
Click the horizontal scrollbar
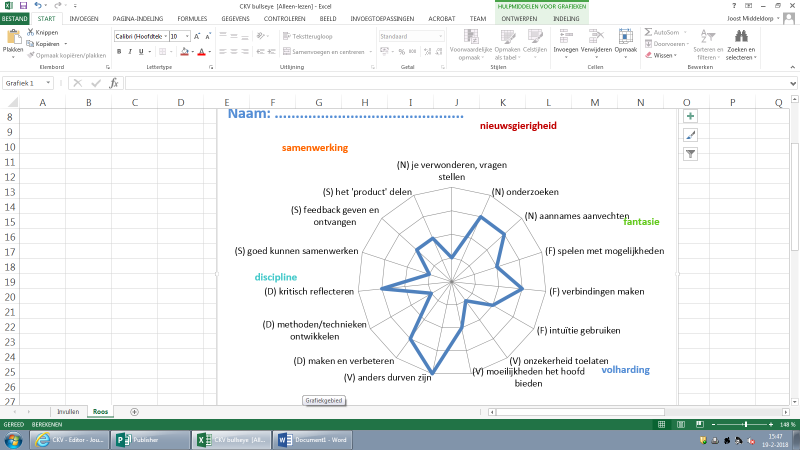[x=581, y=412]
